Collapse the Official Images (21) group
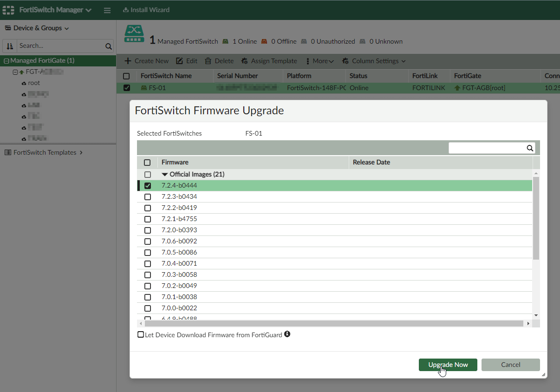The image size is (560, 392). 165,175
